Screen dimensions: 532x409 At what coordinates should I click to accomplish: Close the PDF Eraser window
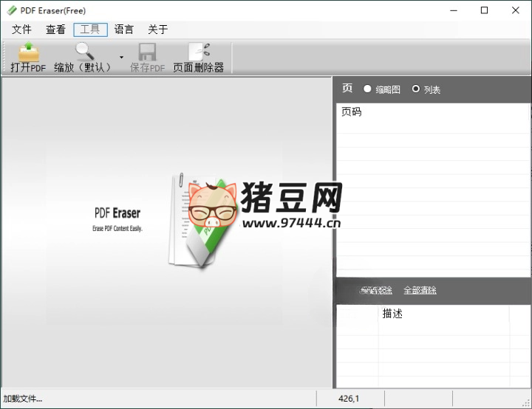pyautogui.click(x=516, y=10)
